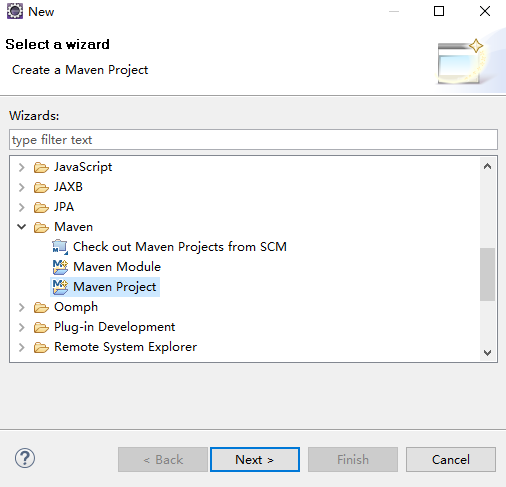Expand the Plug-in Development node
506x487 pixels.
22,327
